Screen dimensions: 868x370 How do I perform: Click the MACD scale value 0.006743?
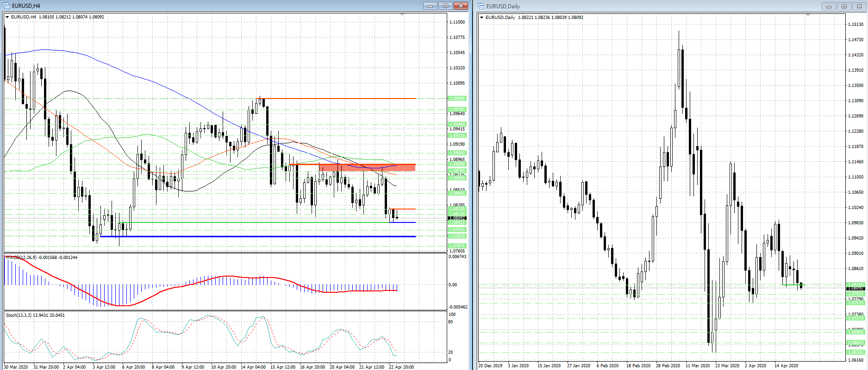(458, 257)
